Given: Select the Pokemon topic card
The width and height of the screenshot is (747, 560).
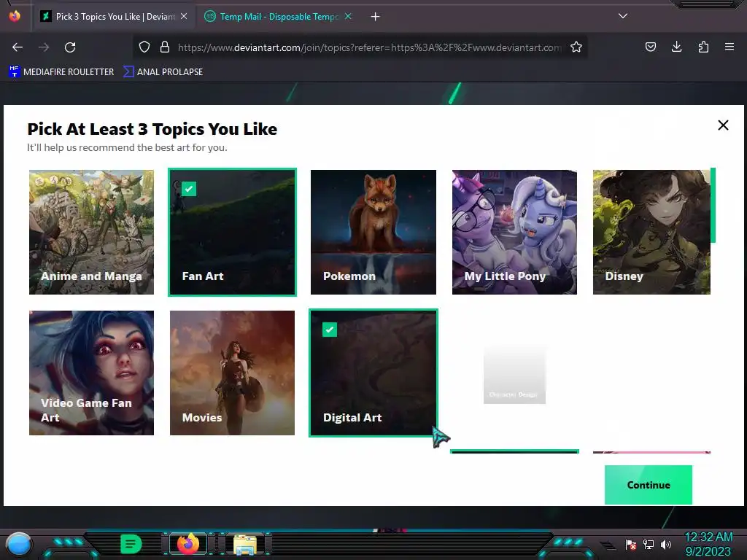Looking at the screenshot, I should (x=373, y=232).
